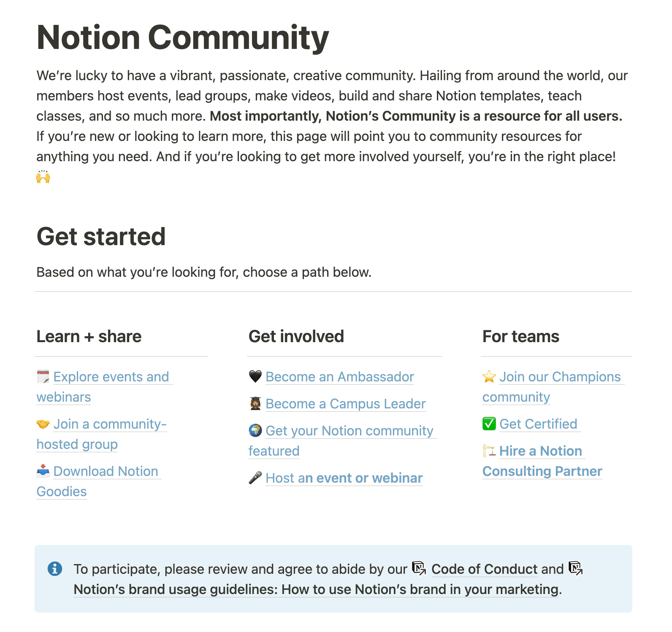Click the raised hands emoji in the intro
The width and height of the screenshot is (672, 632).
[43, 176]
